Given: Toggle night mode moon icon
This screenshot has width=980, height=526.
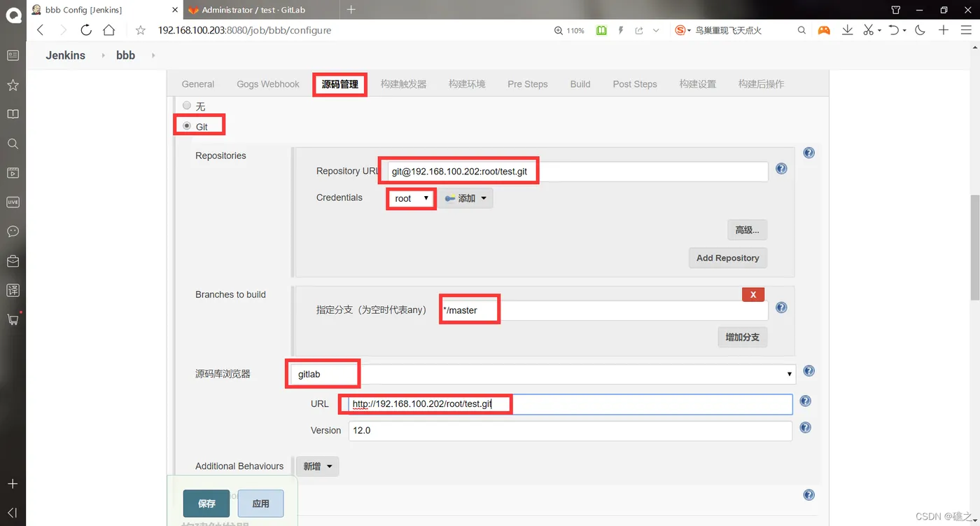Looking at the screenshot, I should point(920,30).
